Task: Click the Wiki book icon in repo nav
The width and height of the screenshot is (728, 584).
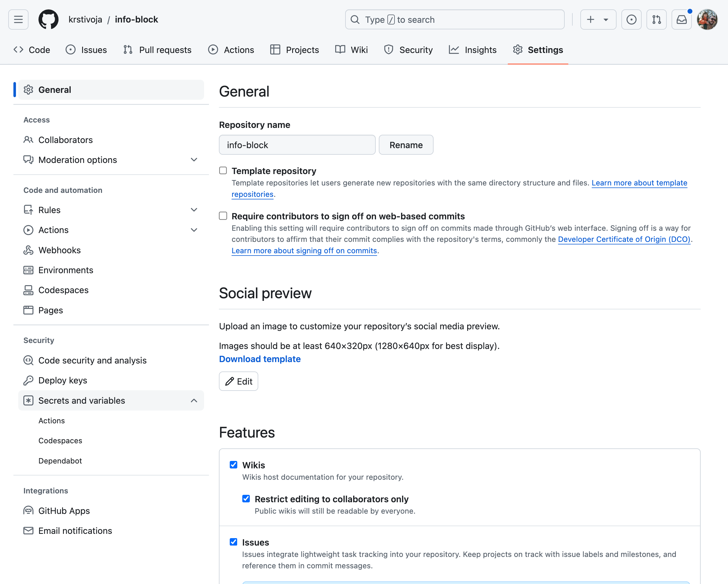Action: (x=340, y=50)
